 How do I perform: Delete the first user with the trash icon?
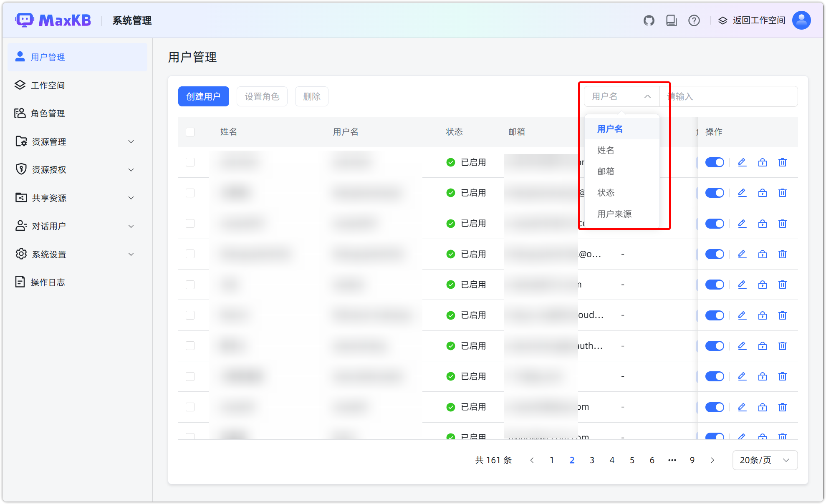pyautogui.click(x=782, y=162)
